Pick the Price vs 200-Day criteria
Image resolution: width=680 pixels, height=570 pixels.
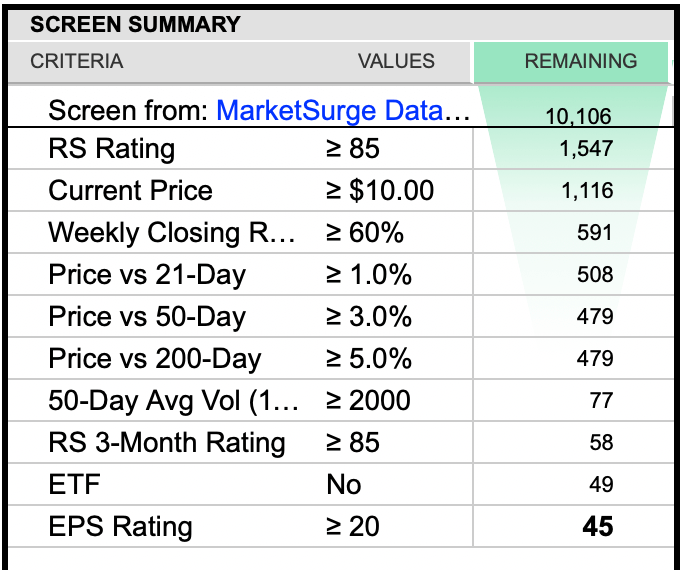(x=154, y=359)
